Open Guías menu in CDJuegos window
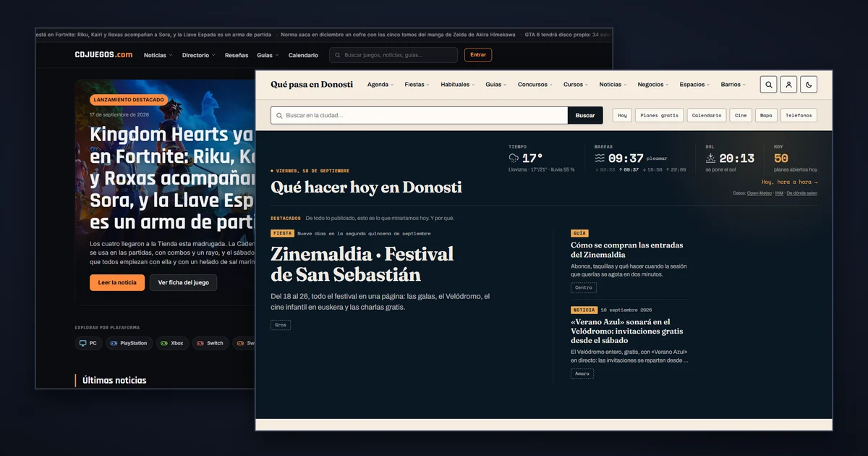The height and width of the screenshot is (456, 868). tap(268, 55)
